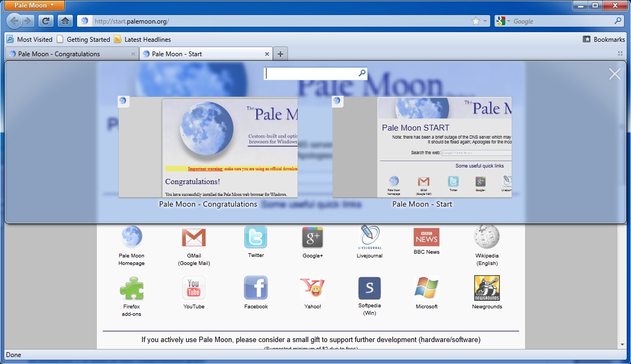Select the Congratulations tab preview thumbnail

point(208,147)
